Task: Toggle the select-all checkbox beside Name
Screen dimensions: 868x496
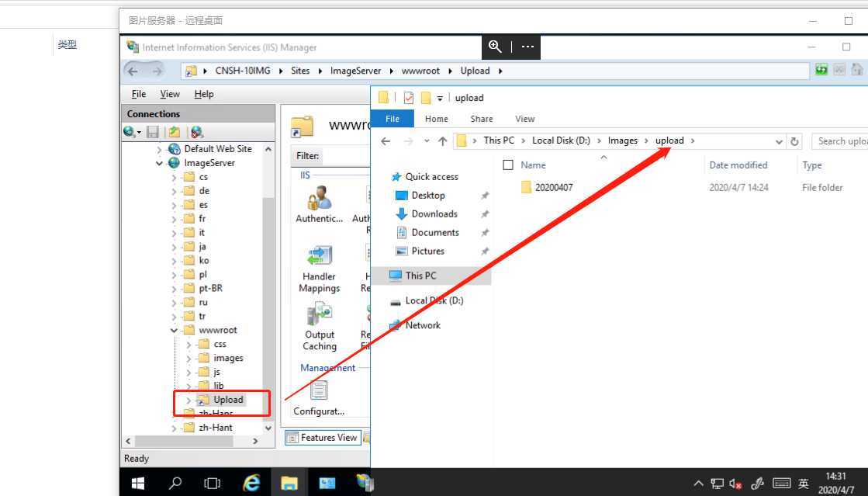Action: 507,165
